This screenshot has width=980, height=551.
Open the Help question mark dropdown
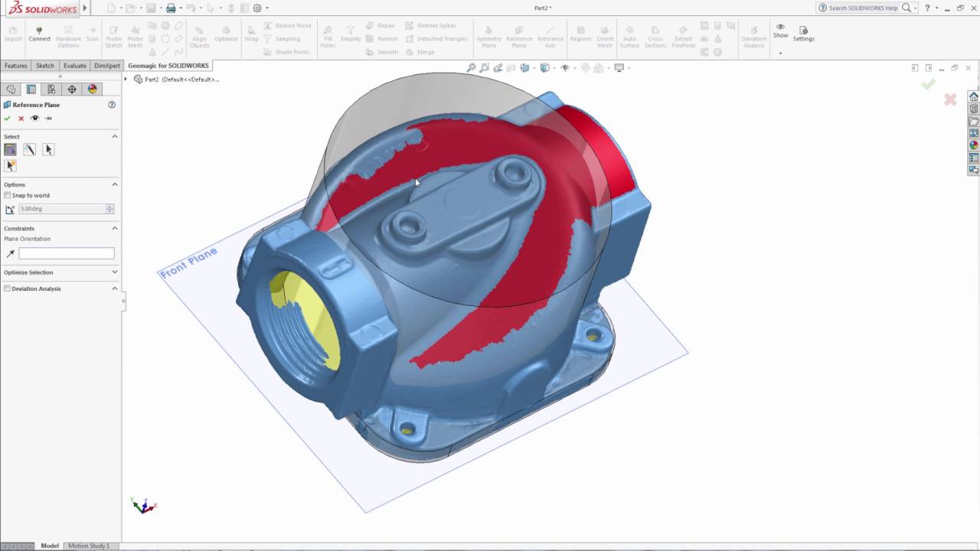(x=936, y=8)
